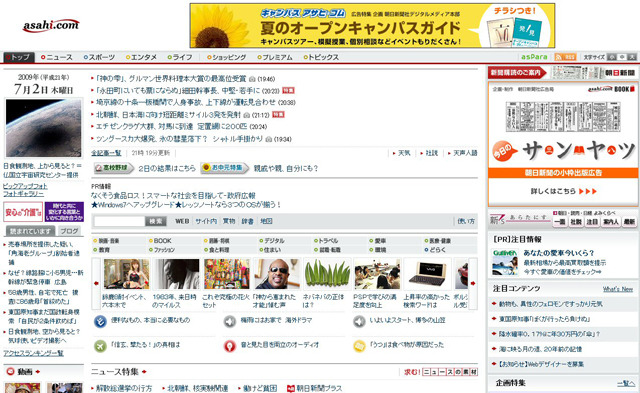Open the 社説 link
The image size is (640, 393).
click(431, 153)
